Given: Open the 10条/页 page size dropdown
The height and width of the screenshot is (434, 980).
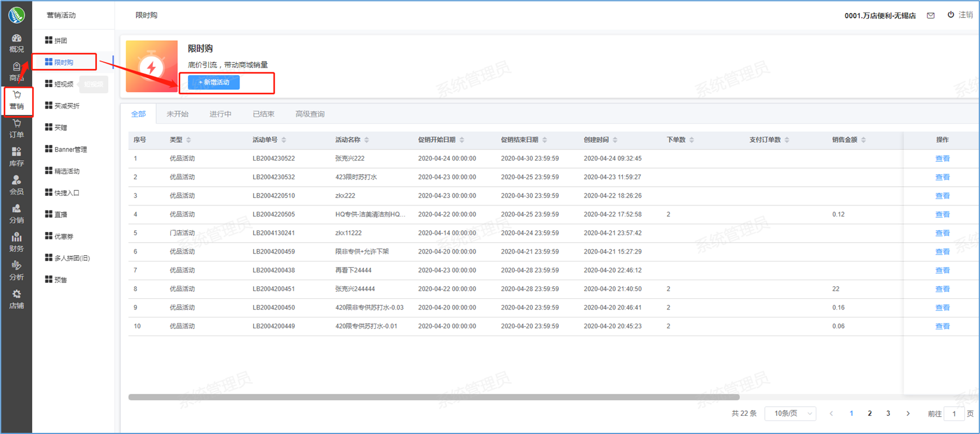Looking at the screenshot, I should click(x=790, y=414).
